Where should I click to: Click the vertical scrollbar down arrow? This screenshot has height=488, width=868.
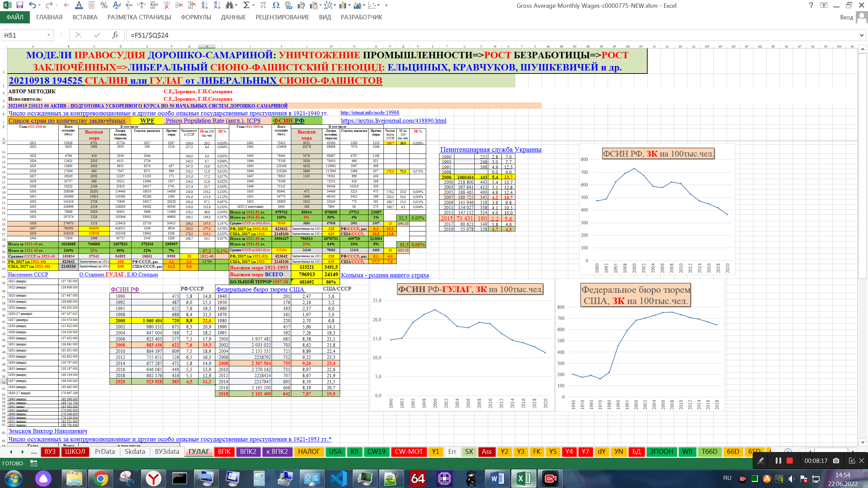pyautogui.click(x=863, y=442)
